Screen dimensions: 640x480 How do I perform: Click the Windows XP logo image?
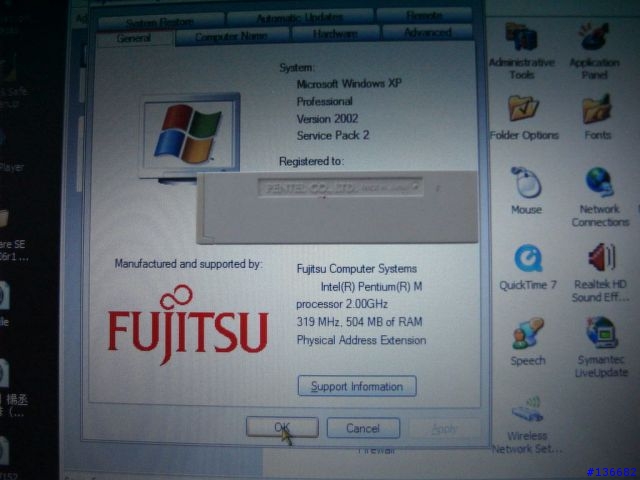[x=189, y=136]
